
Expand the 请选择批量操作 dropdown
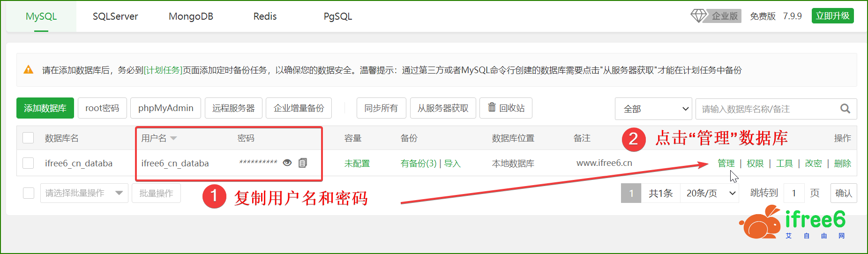tap(84, 193)
